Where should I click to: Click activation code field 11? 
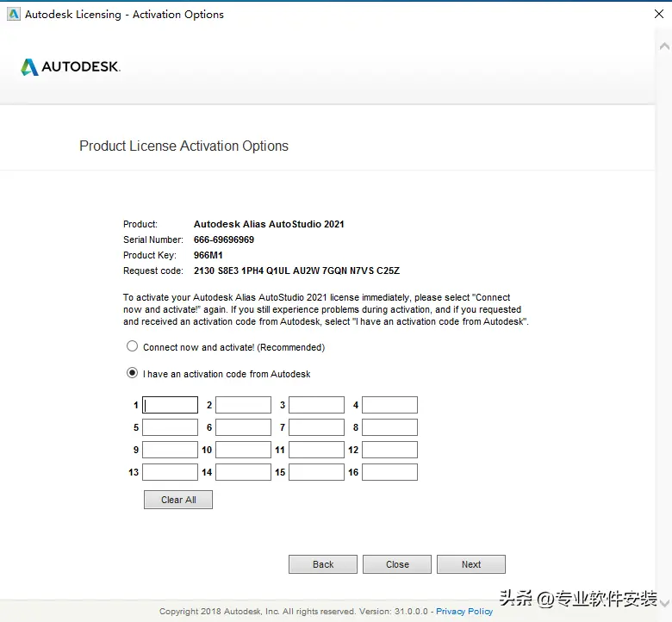[x=317, y=450]
